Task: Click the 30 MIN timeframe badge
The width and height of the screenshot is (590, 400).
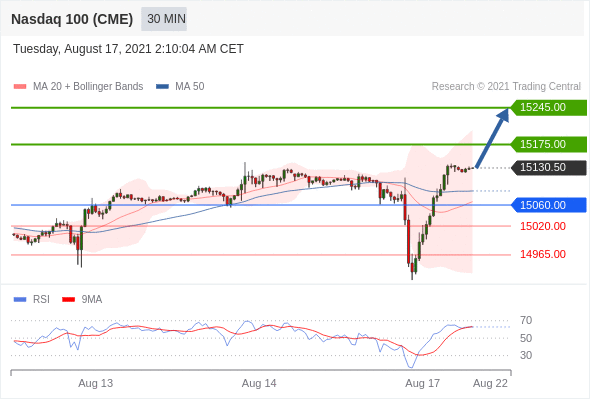Action: pos(164,19)
